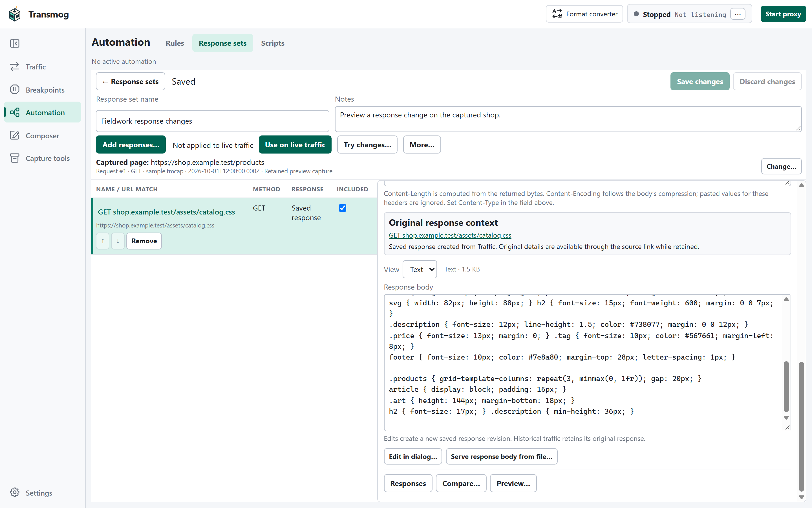Viewport: 812px width, 508px height.
Task: Open the View format dropdown
Action: point(420,269)
